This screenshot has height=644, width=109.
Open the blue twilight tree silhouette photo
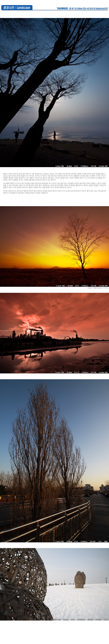click(x=54, y=92)
